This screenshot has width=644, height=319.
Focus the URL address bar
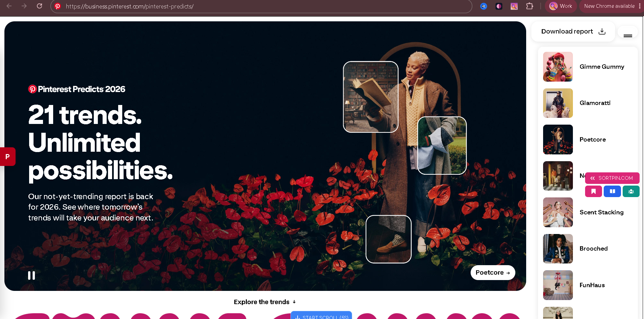261,6
